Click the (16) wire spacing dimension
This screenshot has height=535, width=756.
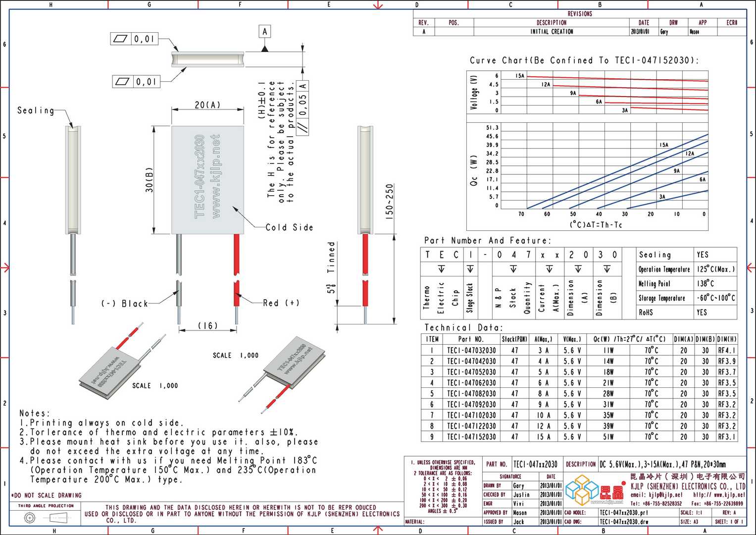[208, 325]
